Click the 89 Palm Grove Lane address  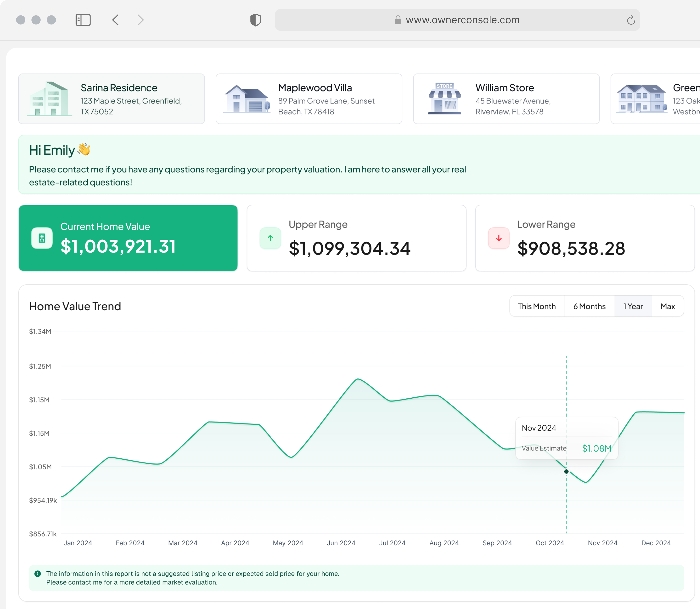coord(326,106)
